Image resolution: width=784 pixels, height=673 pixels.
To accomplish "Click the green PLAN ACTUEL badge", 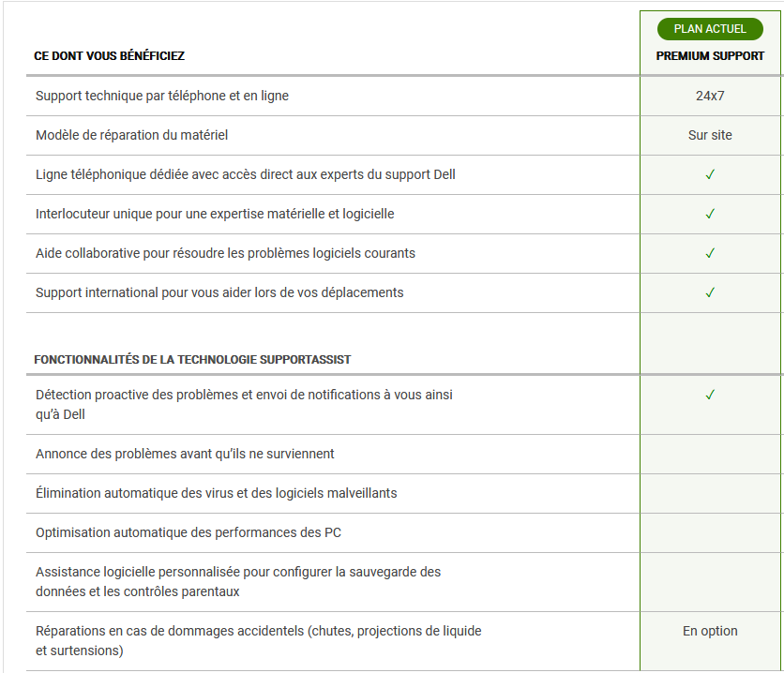I will (710, 29).
